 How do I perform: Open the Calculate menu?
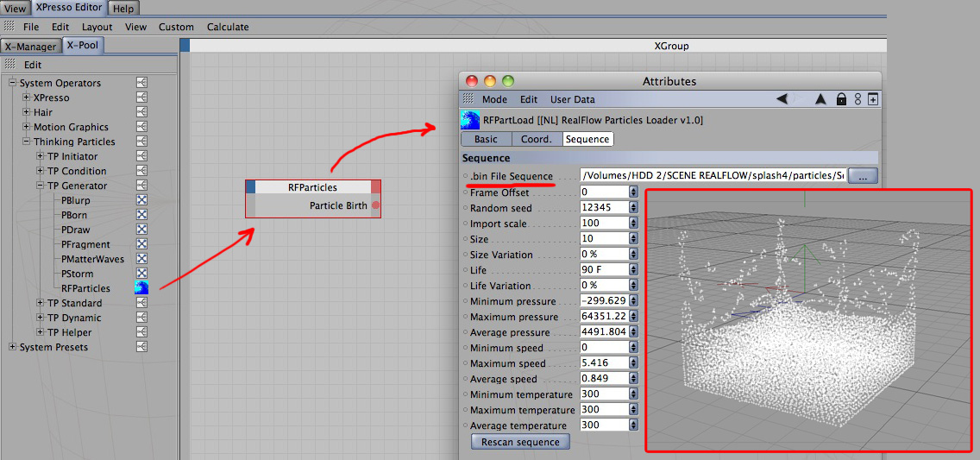(228, 27)
